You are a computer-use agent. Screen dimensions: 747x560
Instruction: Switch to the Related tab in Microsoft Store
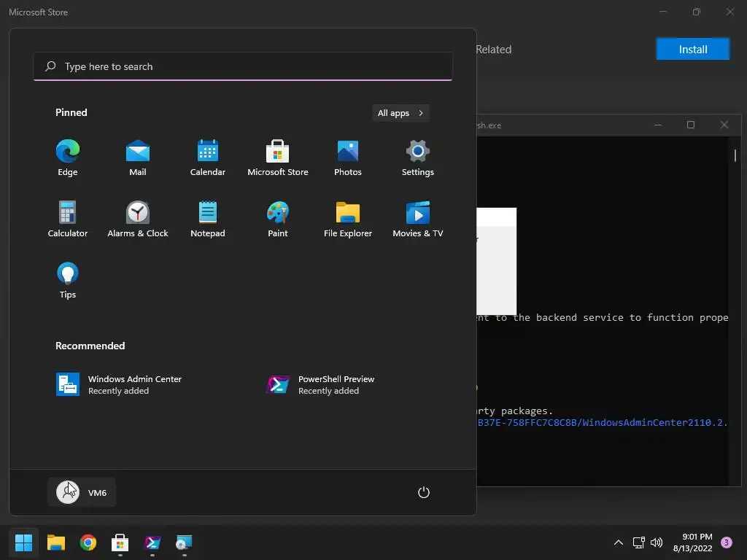[x=494, y=50]
